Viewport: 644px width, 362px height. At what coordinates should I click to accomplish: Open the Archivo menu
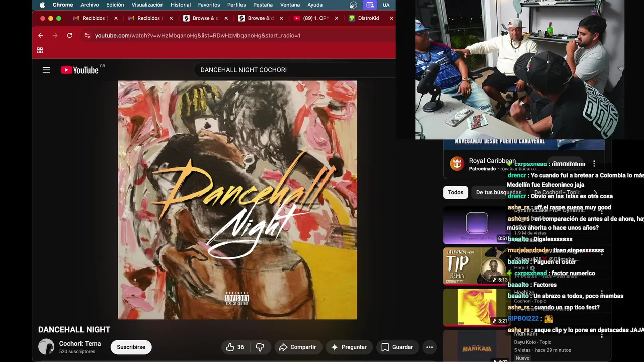click(x=90, y=5)
